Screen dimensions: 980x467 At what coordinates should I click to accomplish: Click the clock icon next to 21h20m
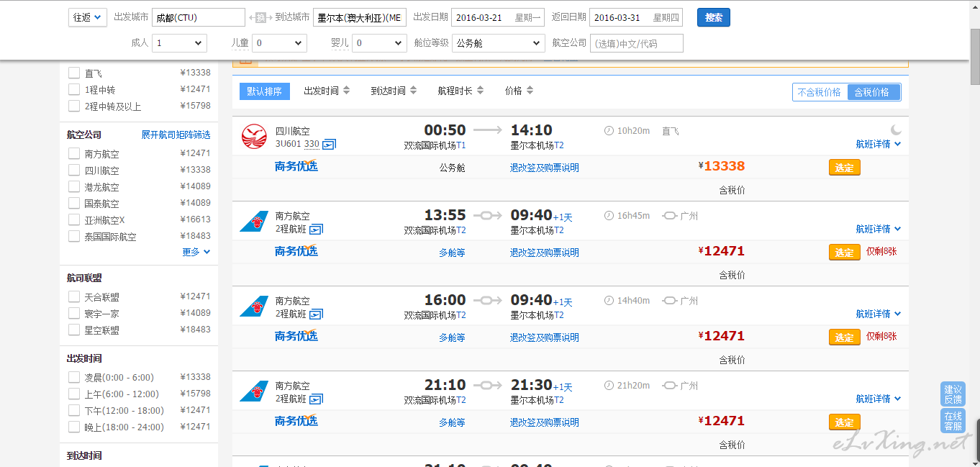click(609, 386)
